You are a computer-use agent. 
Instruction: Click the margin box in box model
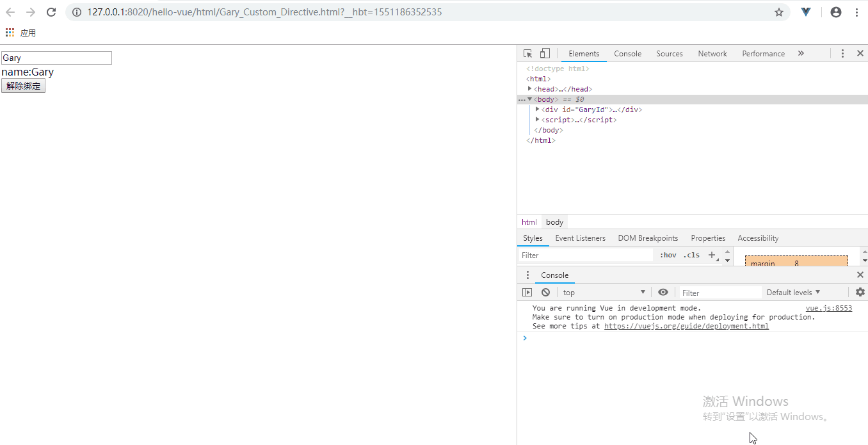[x=796, y=261]
